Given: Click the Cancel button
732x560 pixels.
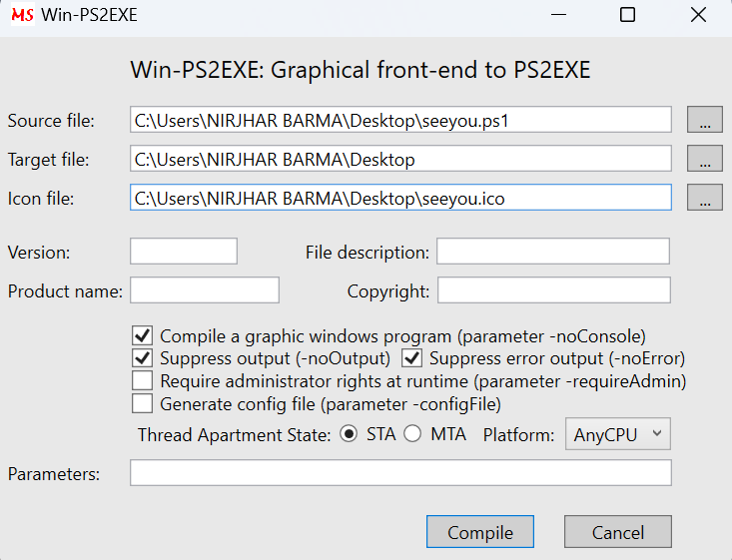Looking at the screenshot, I should 617,532.
